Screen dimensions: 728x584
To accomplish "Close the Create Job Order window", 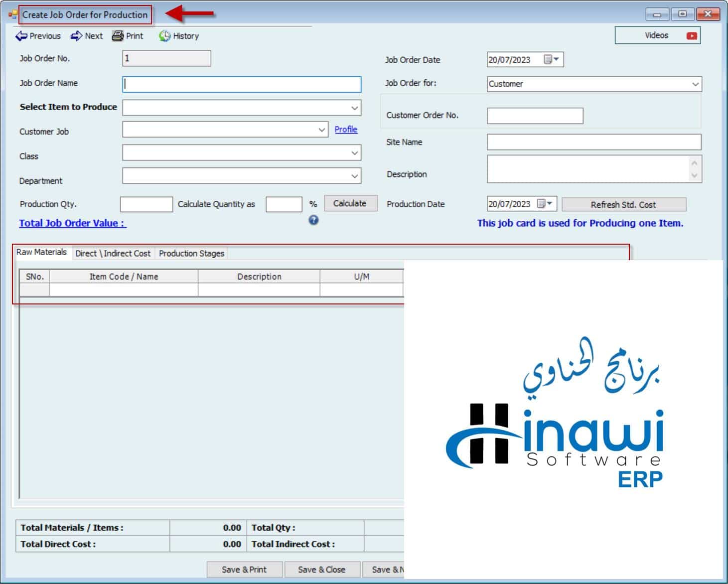I will point(708,14).
